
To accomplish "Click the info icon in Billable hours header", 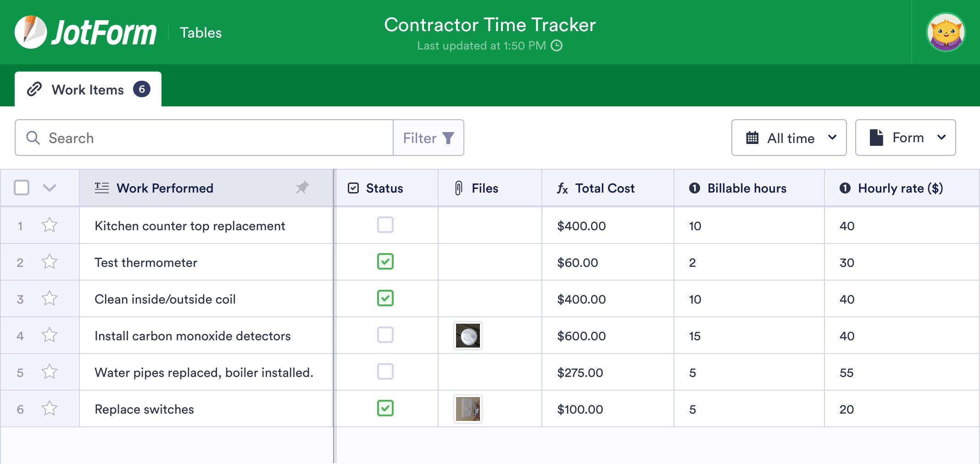I will [694, 188].
